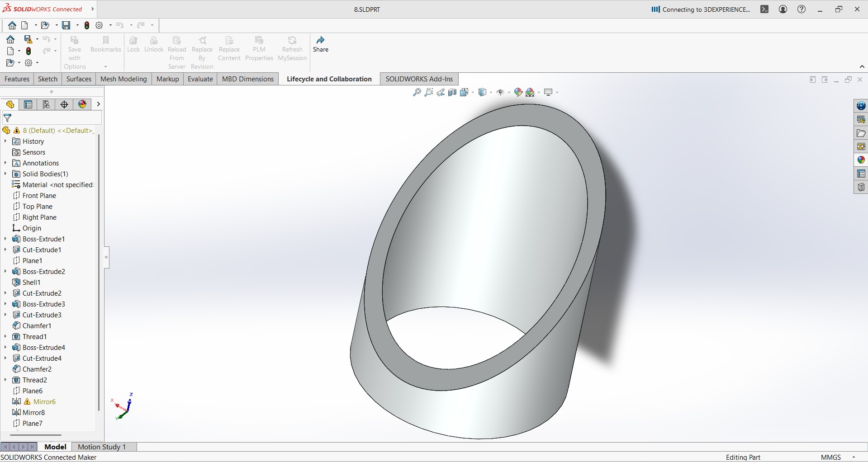868x462 pixels.
Task: Click panel collapse handle beside tree
Action: pos(106,257)
